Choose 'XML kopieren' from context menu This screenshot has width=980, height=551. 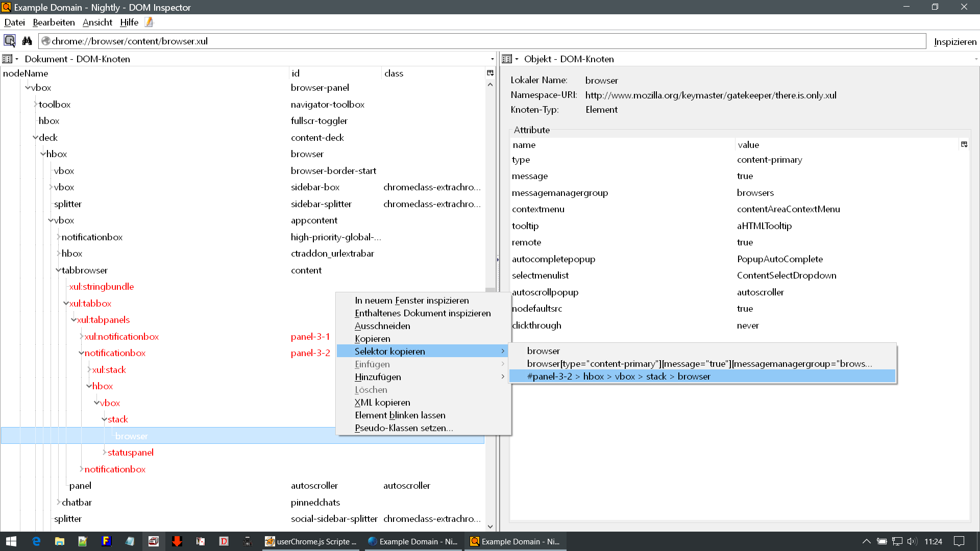pyautogui.click(x=382, y=403)
